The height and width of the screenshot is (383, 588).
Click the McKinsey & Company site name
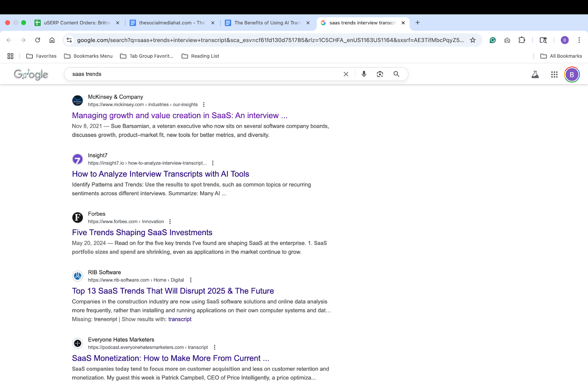pos(115,97)
